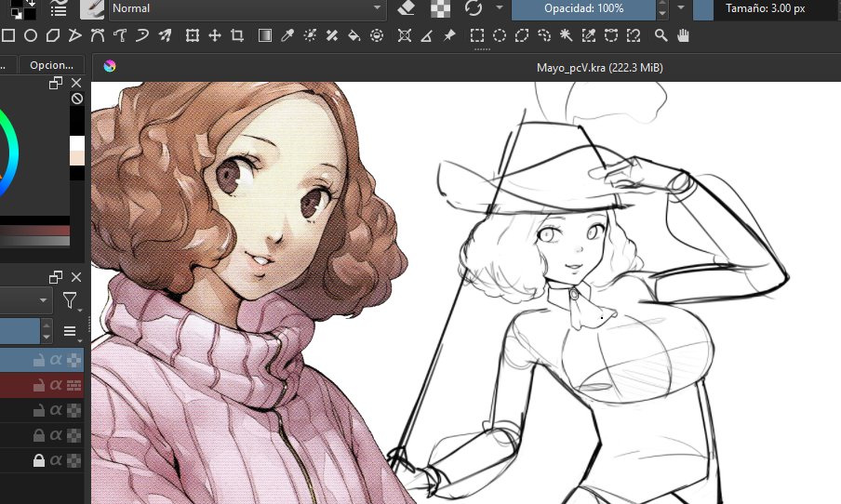The height and width of the screenshot is (504, 841).
Task: Open the Normal blending mode dropdown
Action: 247,8
